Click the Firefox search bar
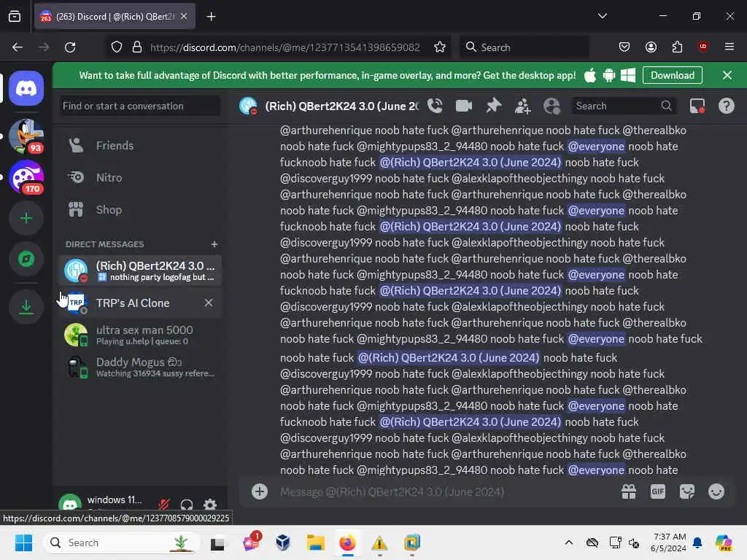The height and width of the screenshot is (560, 747). pyautogui.click(x=524, y=47)
